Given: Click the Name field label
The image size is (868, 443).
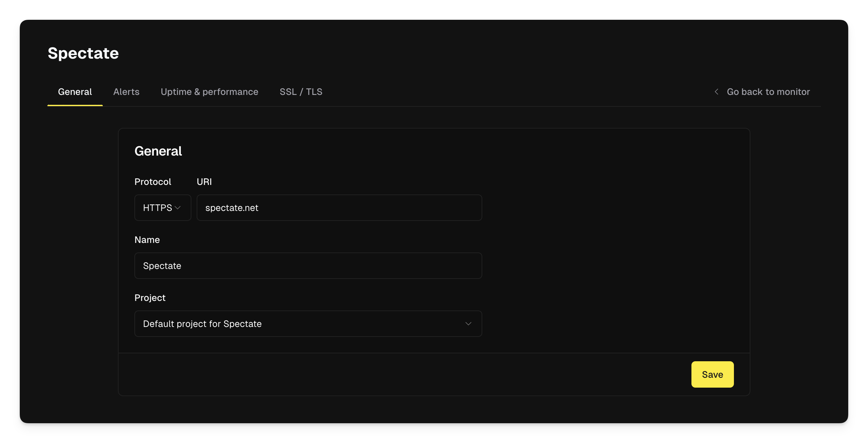Looking at the screenshot, I should [147, 240].
